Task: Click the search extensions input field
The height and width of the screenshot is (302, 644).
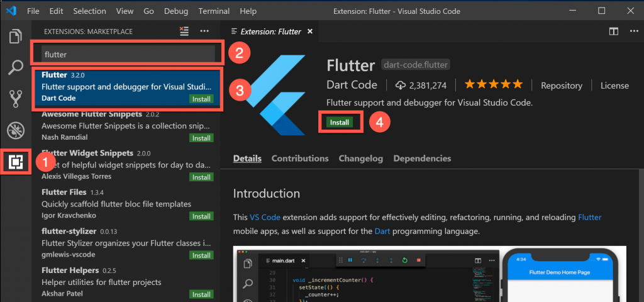Action: click(128, 54)
